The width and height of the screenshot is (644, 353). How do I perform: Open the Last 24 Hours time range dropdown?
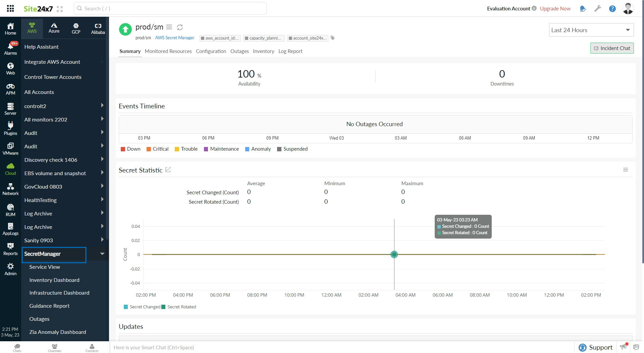(591, 30)
